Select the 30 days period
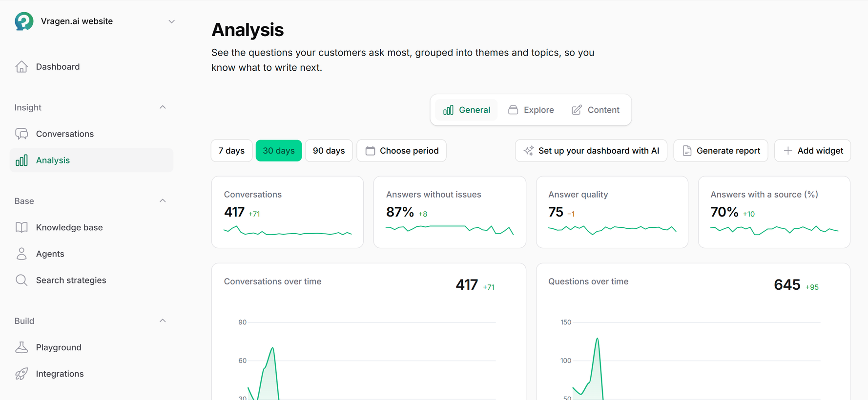The image size is (868, 400). [279, 151]
